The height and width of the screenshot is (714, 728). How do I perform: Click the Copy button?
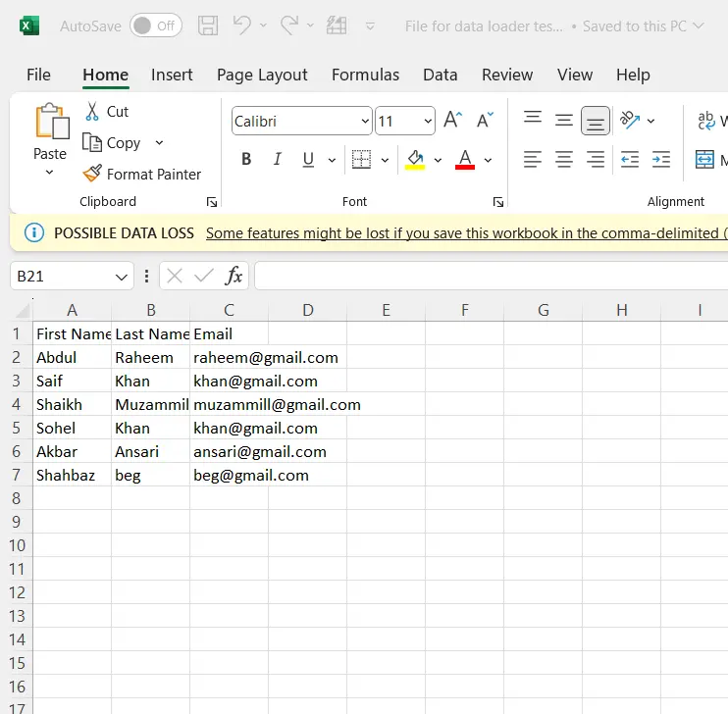[x=112, y=143]
